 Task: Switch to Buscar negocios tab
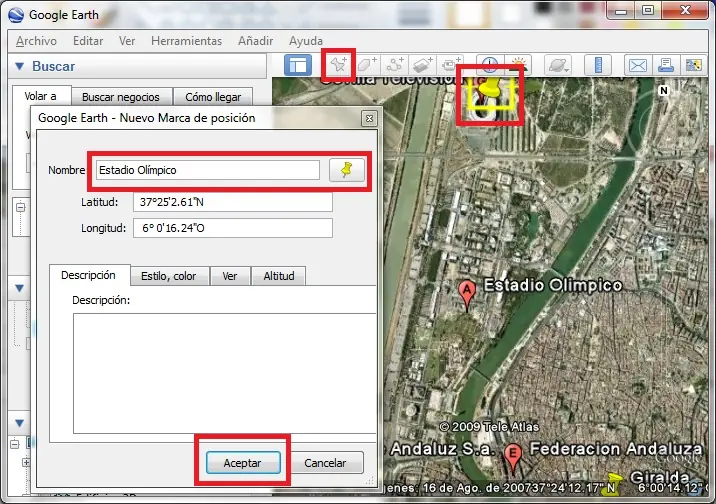[x=121, y=97]
